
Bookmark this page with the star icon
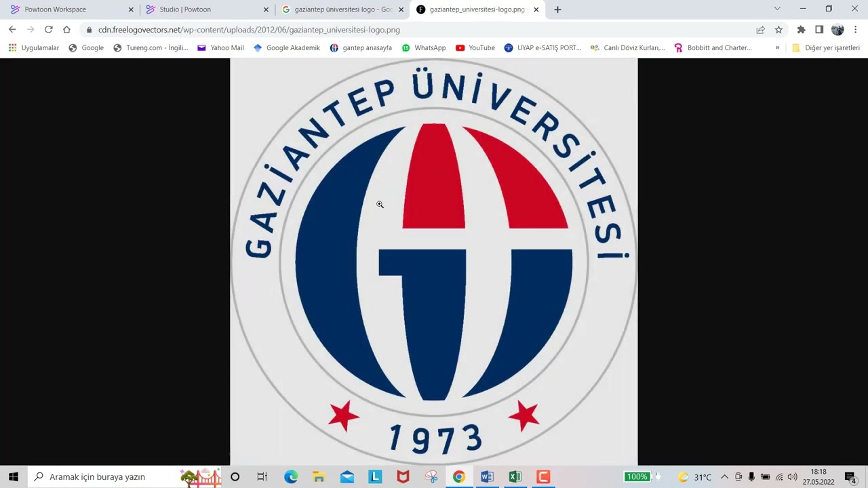778,30
